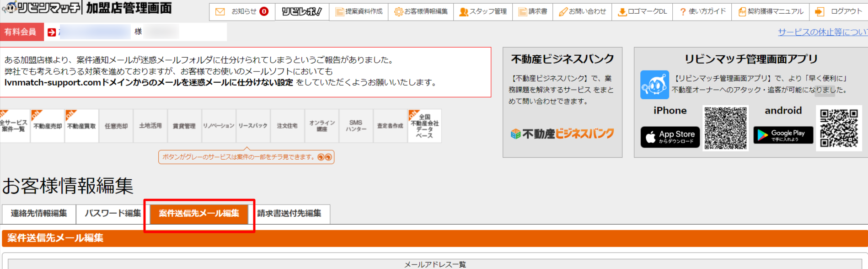The image size is (868, 269).
Task: Open the 注文住宅 service tile
Action: [x=287, y=126]
